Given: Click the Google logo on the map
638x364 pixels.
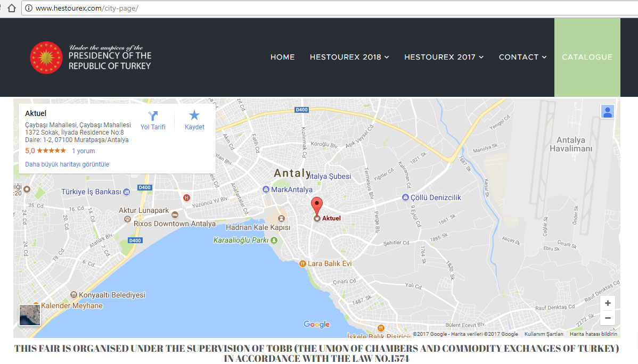Looking at the screenshot, I should (316, 324).
